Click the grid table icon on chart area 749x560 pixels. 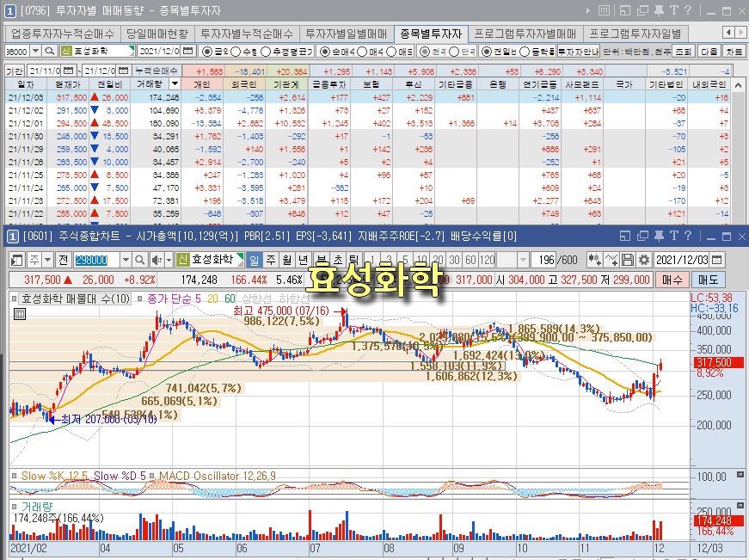click(x=20, y=314)
